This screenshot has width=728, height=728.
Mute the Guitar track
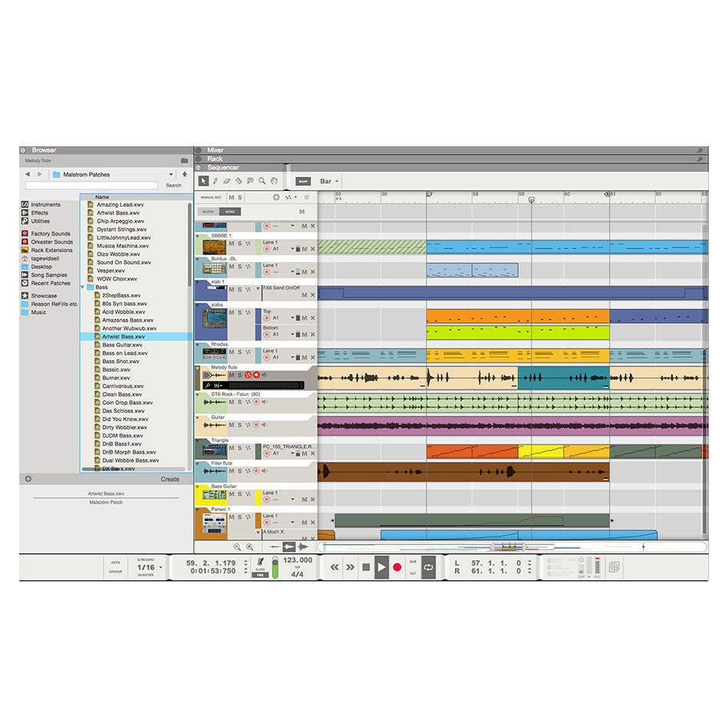coord(231,425)
